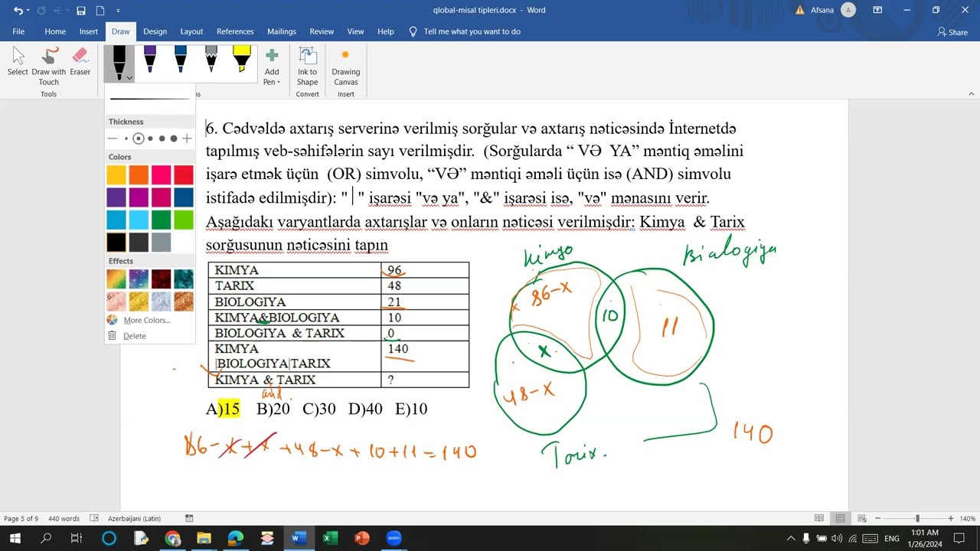Screen dimensions: 980x551
Task: Toggle Draw with Touch
Action: click(49, 66)
